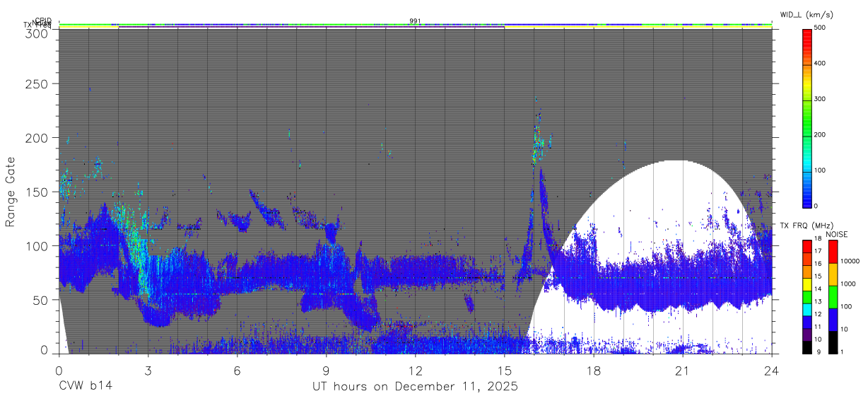Click the 6 tick on UT hours axis
The height and width of the screenshot is (401, 868).
(237, 370)
